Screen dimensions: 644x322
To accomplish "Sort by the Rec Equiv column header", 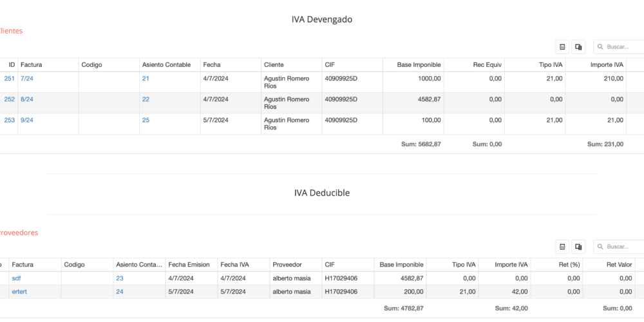I will tap(474, 65).
